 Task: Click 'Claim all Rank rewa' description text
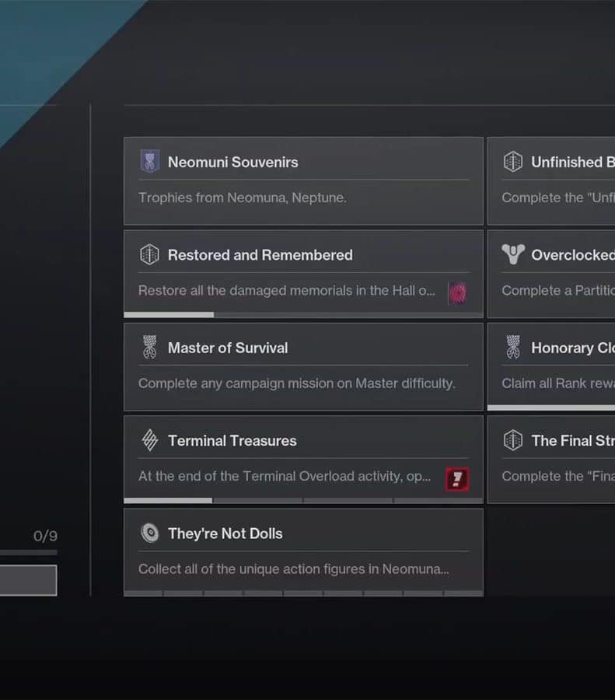click(558, 383)
